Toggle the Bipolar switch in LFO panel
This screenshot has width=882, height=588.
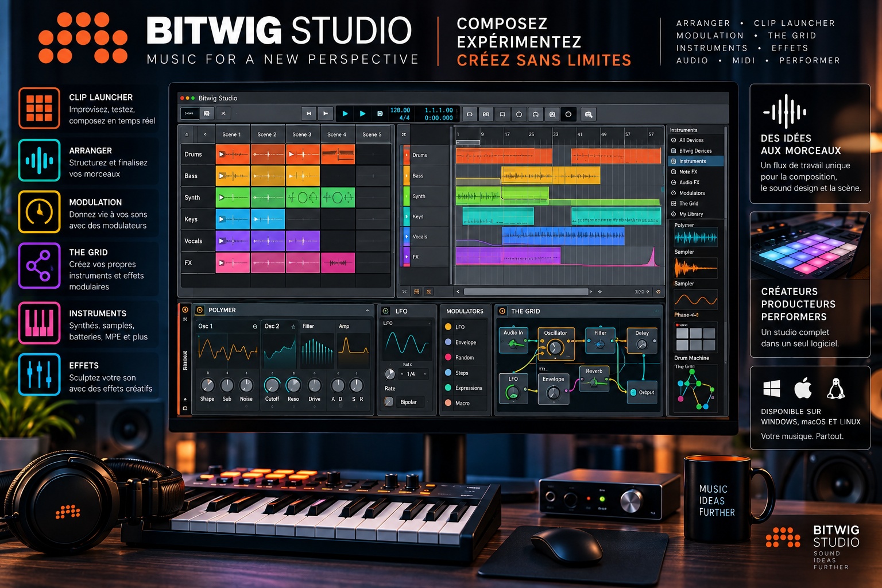pos(389,402)
